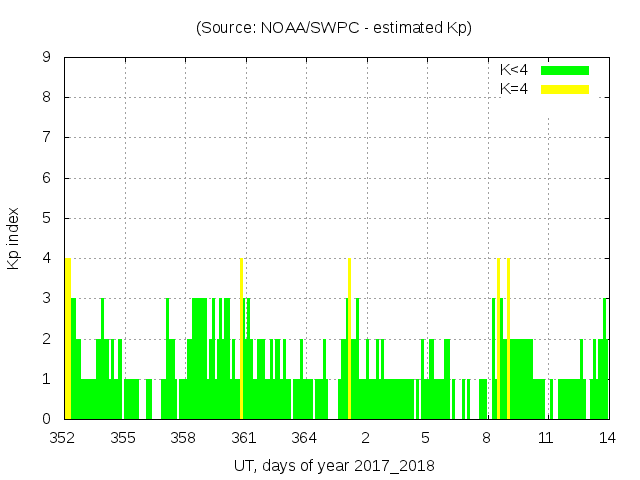Click the green K<4 legend swatch
Viewport: 640px width, 480px height.
(565, 70)
